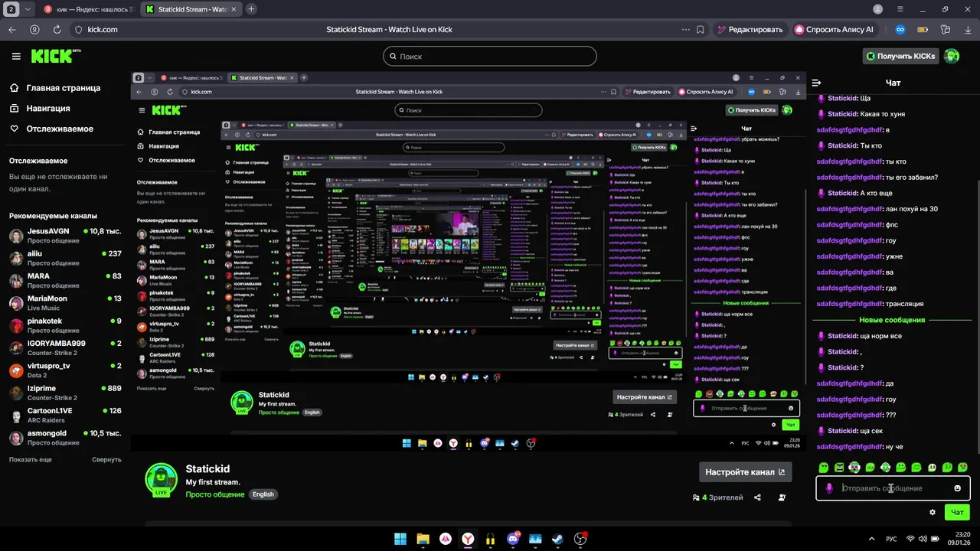The height and width of the screenshot is (551, 980).
Task: Expand the tab list arrow next to the tab counter
Action: [28, 9]
